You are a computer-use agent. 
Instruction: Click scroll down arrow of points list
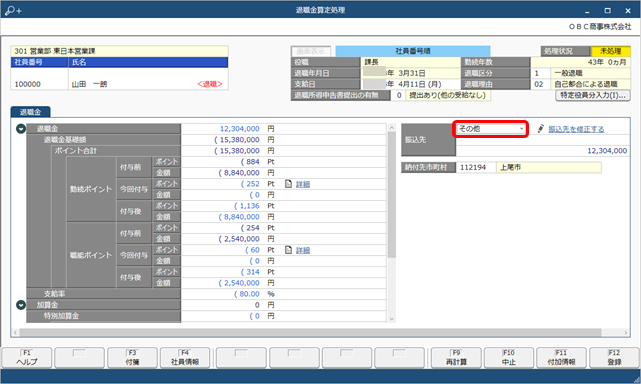[392, 319]
